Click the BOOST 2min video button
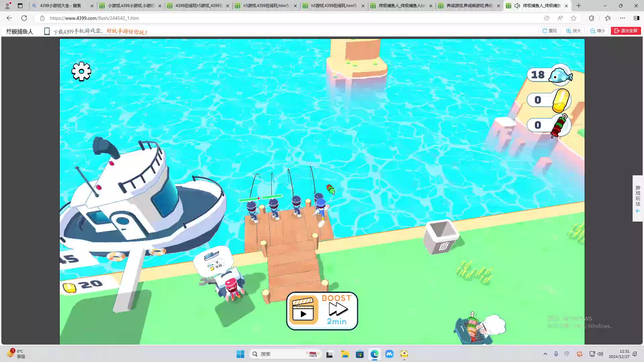Viewport: 644px width, 362px height. click(x=322, y=311)
